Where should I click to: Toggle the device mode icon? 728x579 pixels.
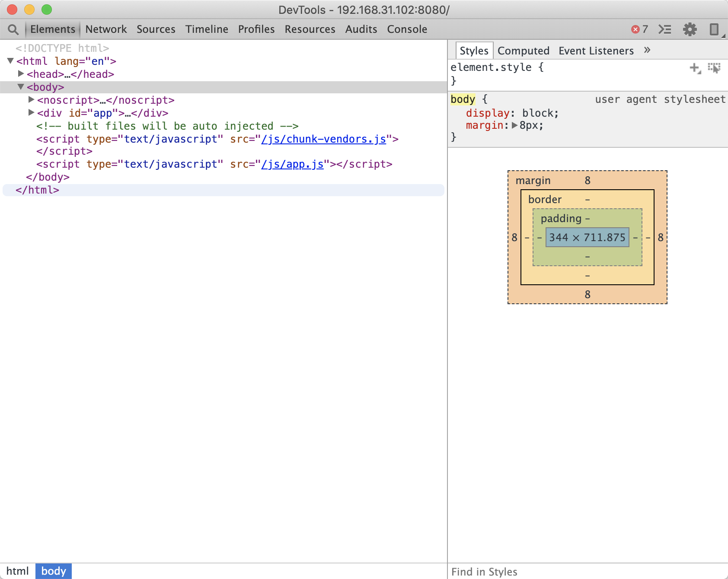pos(714,29)
